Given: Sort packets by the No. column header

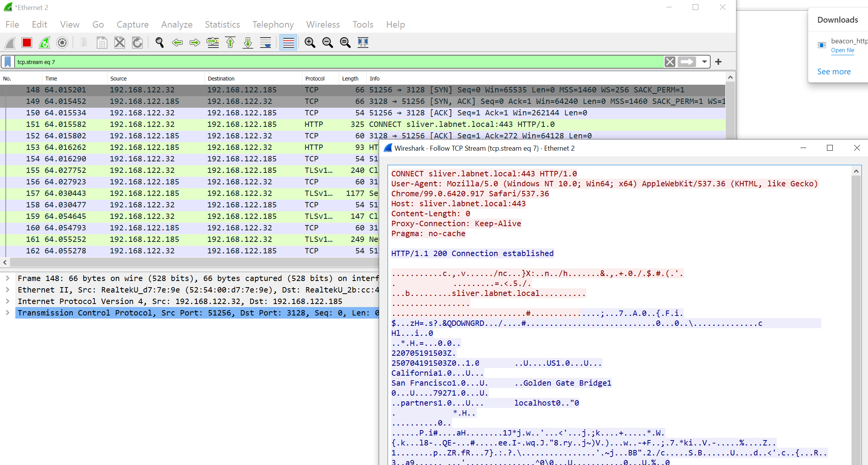Looking at the screenshot, I should click(x=21, y=79).
